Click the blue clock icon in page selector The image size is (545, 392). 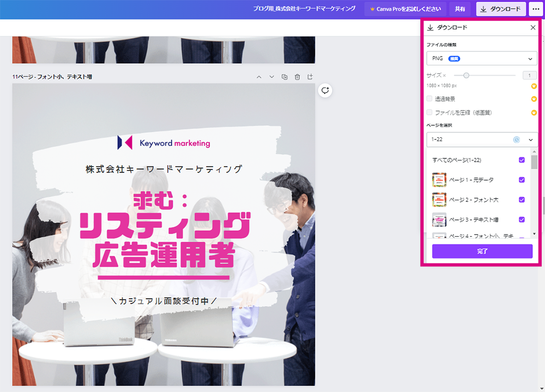(517, 139)
